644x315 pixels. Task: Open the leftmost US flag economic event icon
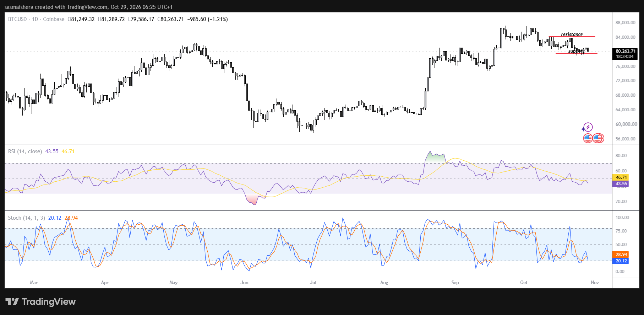[x=588, y=138]
